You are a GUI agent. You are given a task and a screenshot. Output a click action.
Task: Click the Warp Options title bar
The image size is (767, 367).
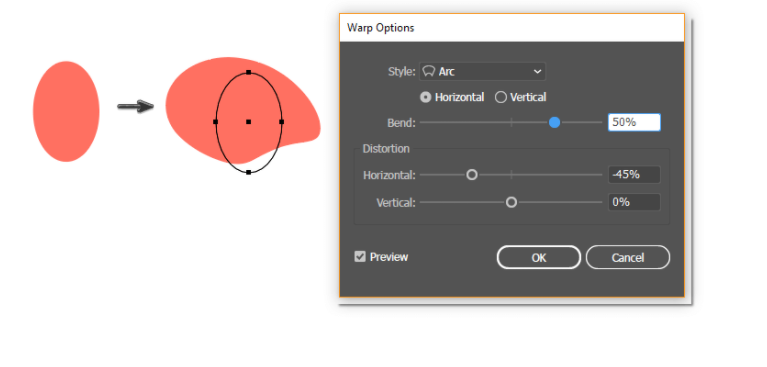512,28
